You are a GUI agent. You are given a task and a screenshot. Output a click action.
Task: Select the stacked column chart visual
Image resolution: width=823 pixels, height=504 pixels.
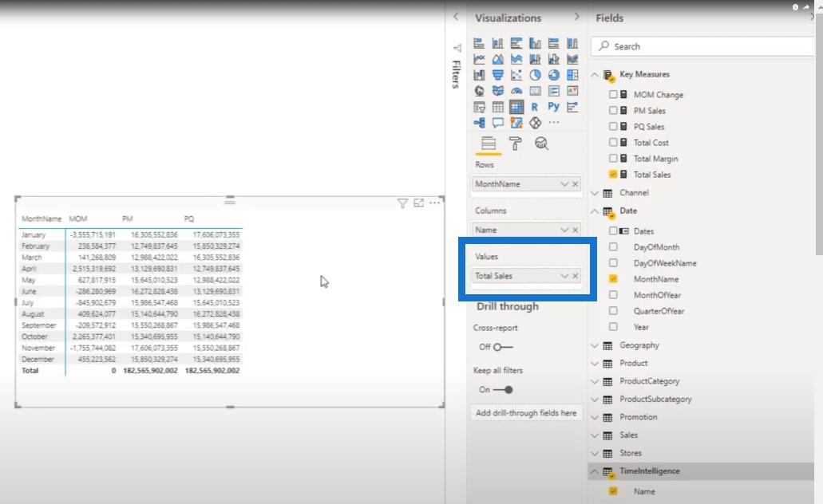click(x=497, y=43)
